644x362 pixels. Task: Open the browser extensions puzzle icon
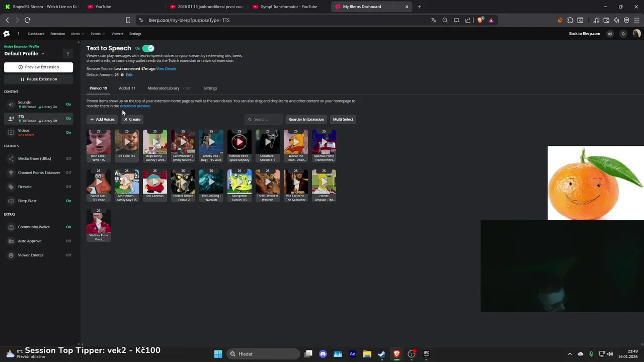(x=570, y=20)
